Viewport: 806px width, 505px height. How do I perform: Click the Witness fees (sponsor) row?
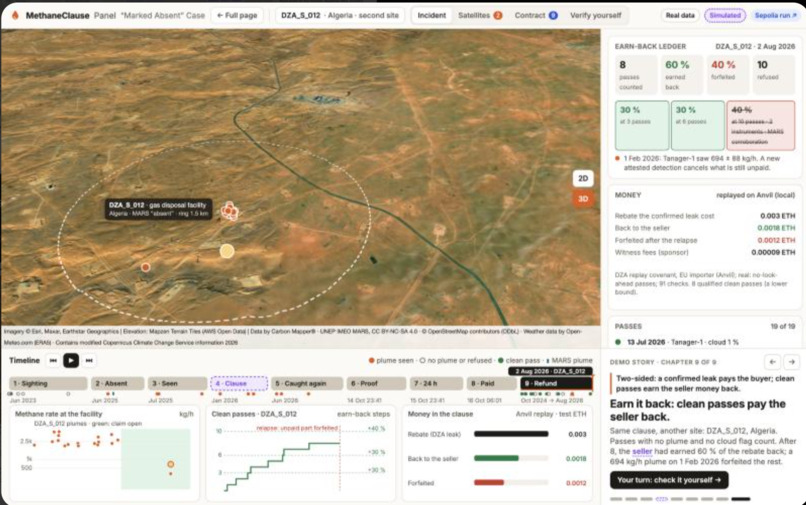click(x=705, y=252)
